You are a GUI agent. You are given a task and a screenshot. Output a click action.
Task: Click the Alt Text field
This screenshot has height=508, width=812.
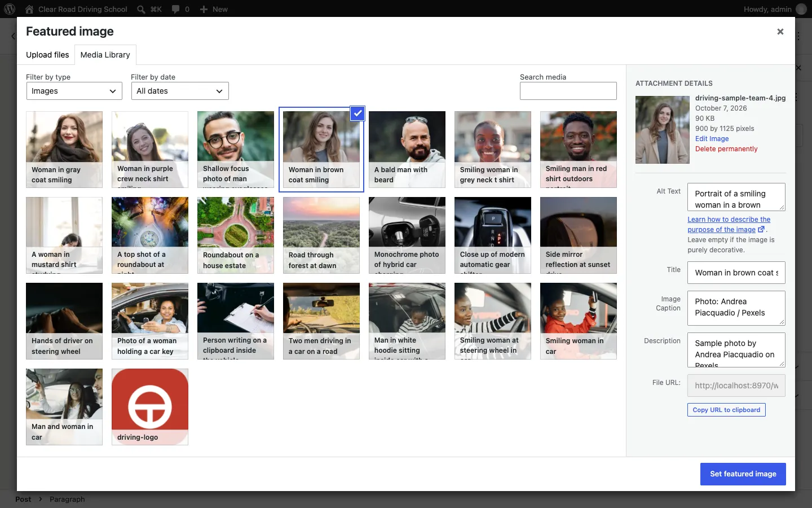[x=736, y=197]
